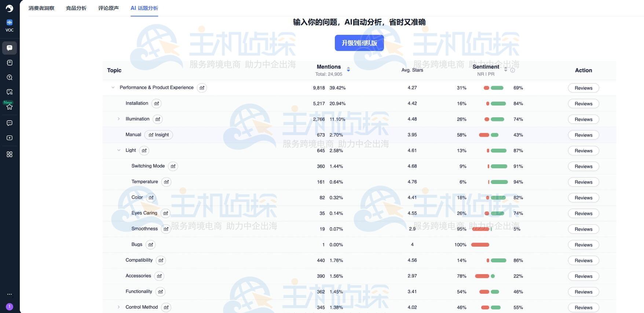View Reviews for Accessories row

[x=583, y=276]
